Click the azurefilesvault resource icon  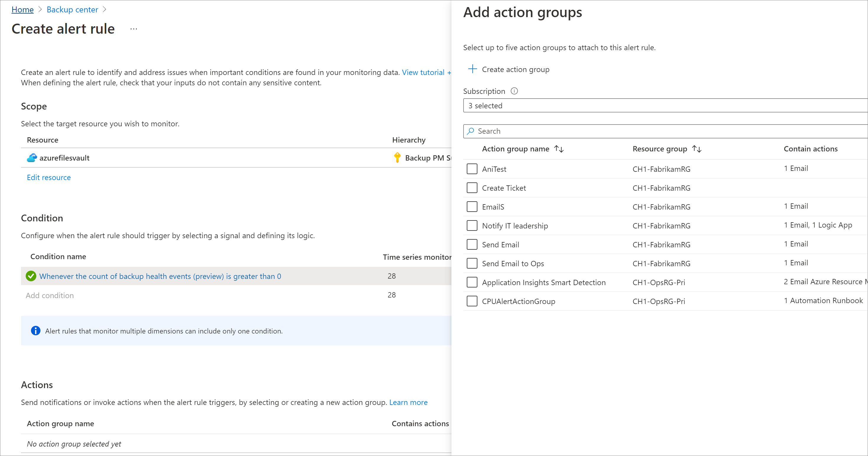[x=31, y=158]
